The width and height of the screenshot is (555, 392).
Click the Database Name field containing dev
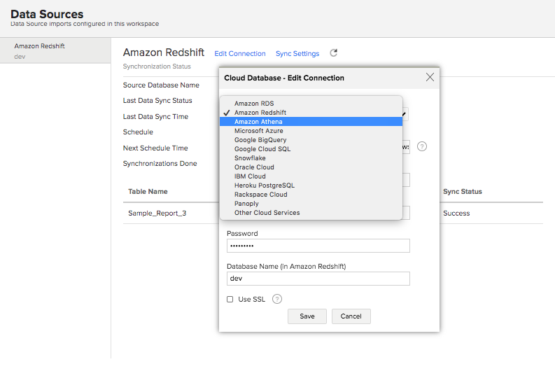318,279
